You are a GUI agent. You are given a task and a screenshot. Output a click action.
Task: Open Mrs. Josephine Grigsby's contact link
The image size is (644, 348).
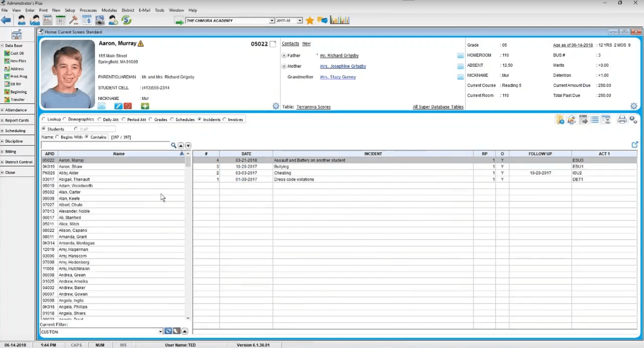tap(342, 66)
